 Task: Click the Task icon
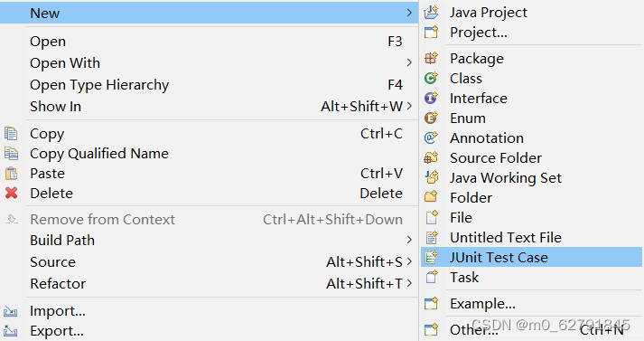click(x=431, y=277)
